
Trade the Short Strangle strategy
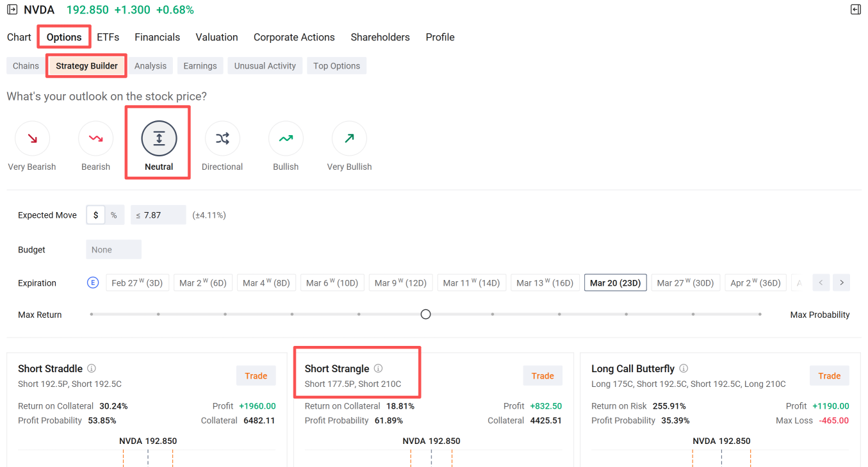(543, 376)
